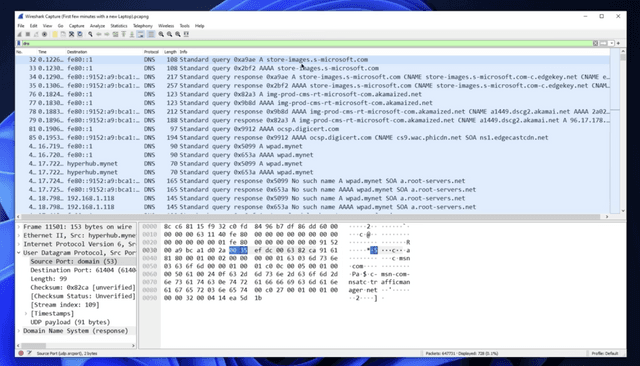Expand the Frame 11501 tree node

[x=19, y=227]
